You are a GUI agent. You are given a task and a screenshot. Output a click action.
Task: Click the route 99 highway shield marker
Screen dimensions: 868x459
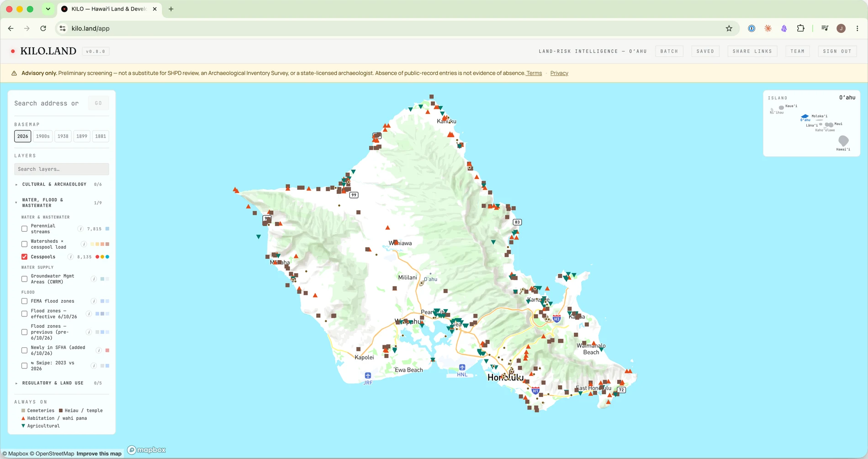354,195
